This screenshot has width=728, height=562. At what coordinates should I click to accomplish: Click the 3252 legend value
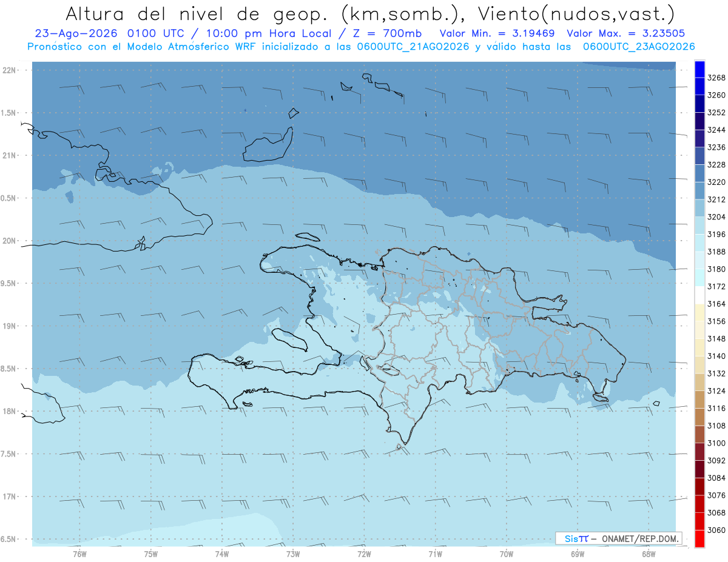click(x=716, y=113)
